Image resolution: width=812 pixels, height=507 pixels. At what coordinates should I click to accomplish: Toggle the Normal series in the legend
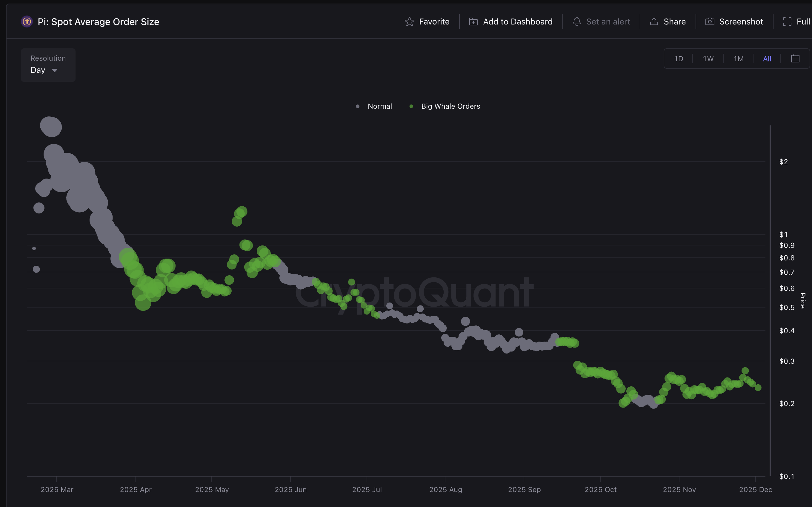click(x=374, y=106)
